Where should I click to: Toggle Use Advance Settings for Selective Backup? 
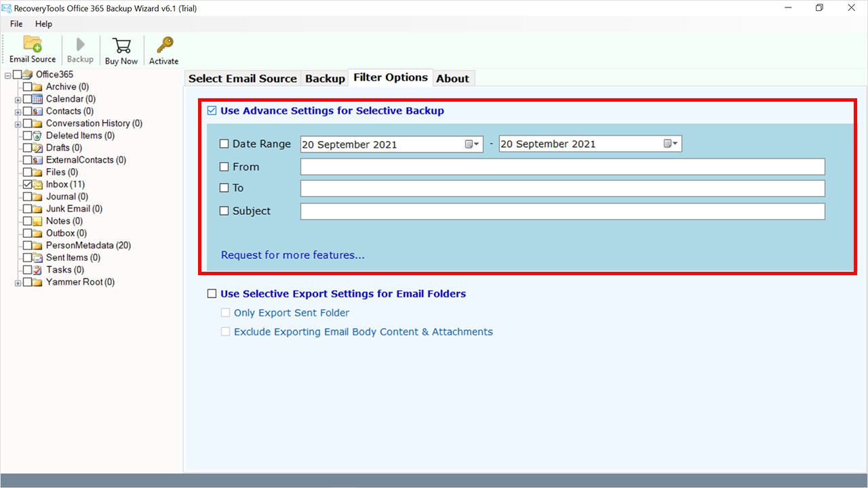point(212,110)
